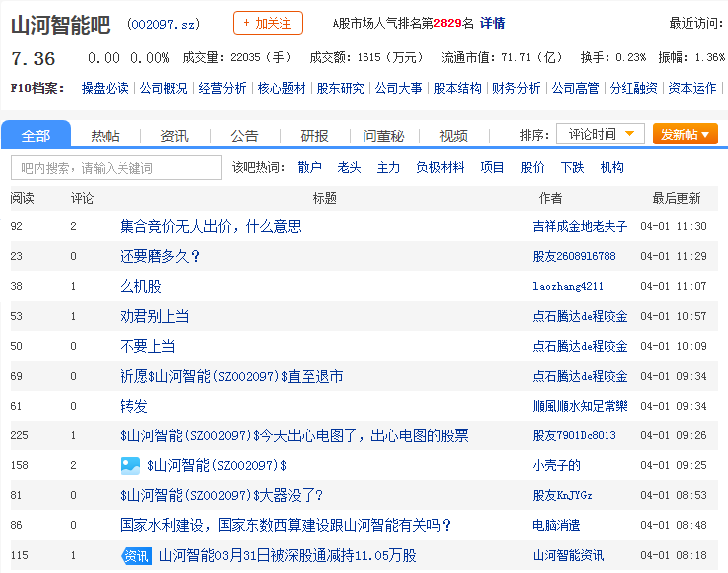This screenshot has height=573, width=728.
Task: Open author profile 电脑消遣
Action: 557,525
